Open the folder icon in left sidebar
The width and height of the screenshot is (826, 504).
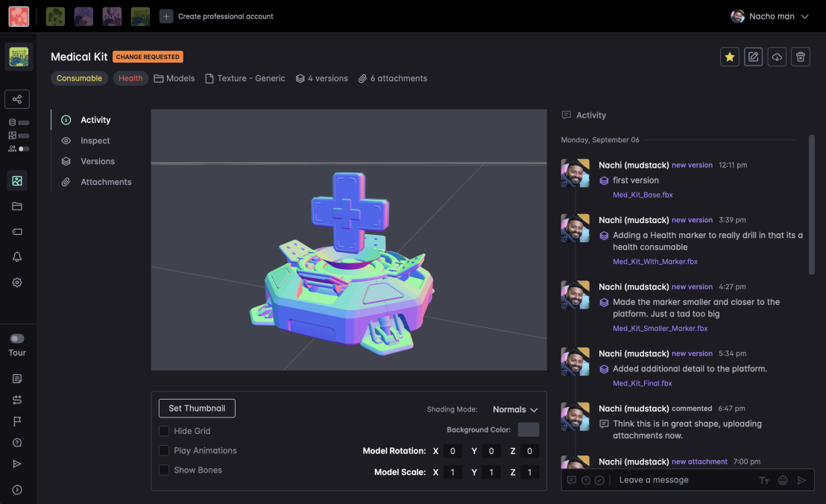[x=17, y=207]
